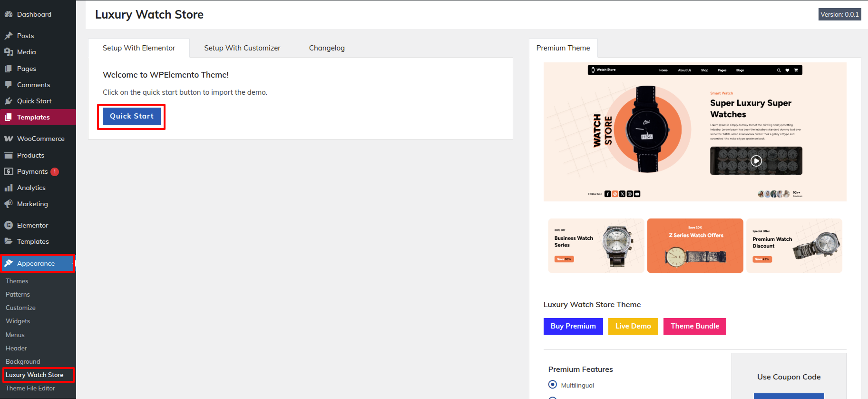Switch to Setup With Customizer tab
The width and height of the screenshot is (868, 399).
click(x=242, y=48)
